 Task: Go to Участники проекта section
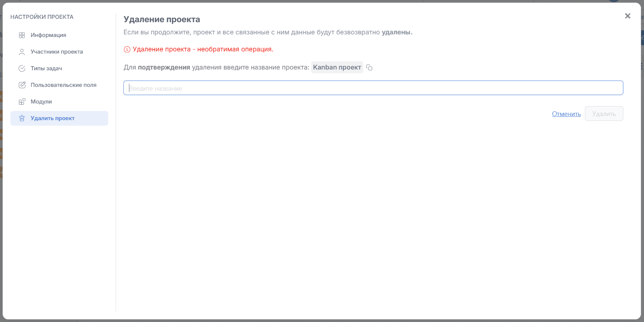tap(57, 52)
